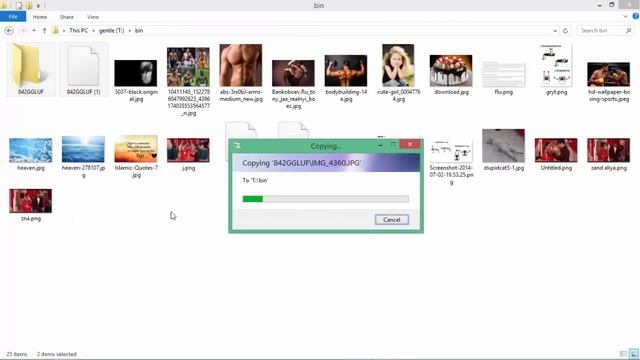Click the copy progress bar

pos(326,199)
